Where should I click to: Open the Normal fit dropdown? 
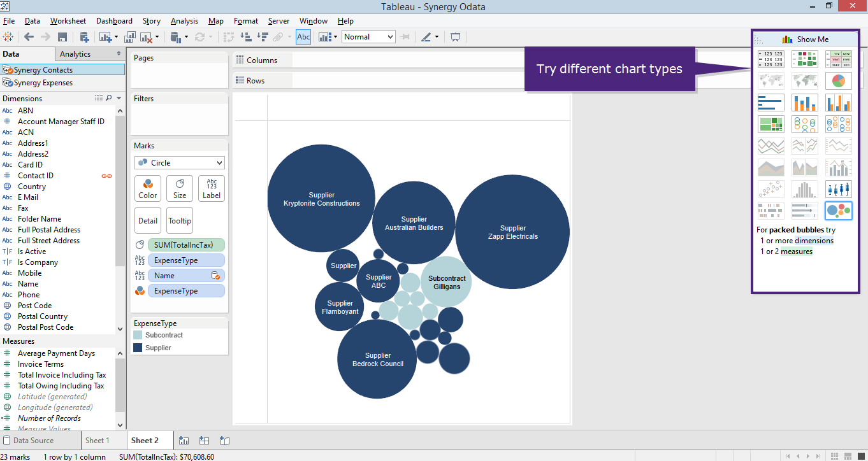point(368,37)
